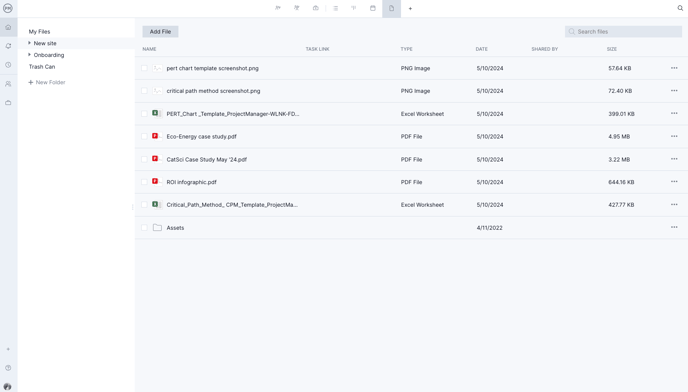Switch to the list view icon
The image size is (688, 392).
coord(335,8)
